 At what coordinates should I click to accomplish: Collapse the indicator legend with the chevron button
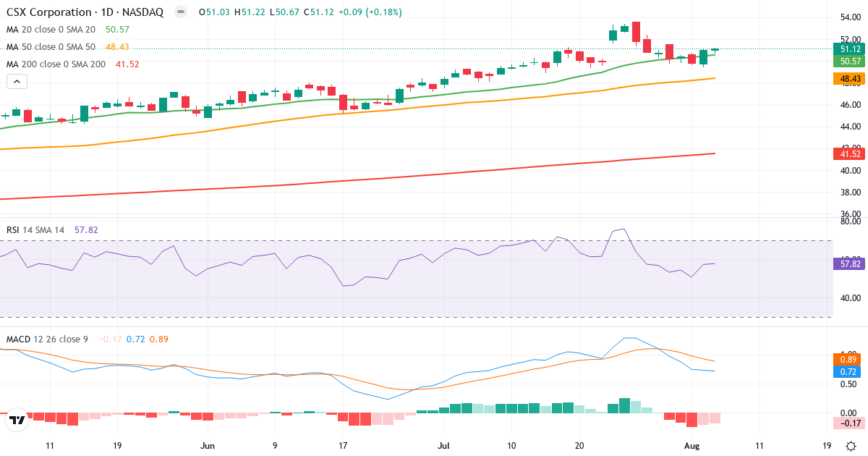coord(17,82)
